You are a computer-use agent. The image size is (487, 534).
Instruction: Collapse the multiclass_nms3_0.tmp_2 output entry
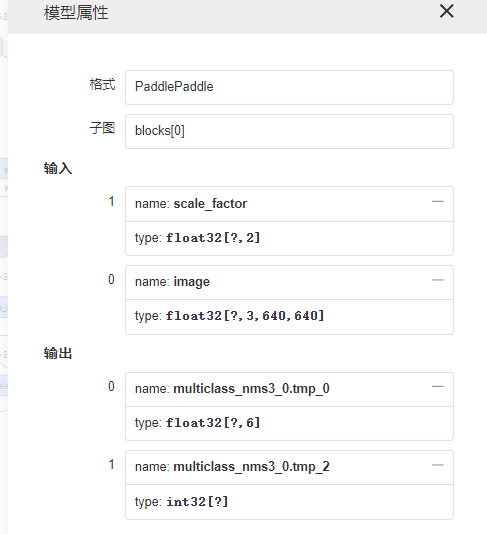click(x=438, y=465)
